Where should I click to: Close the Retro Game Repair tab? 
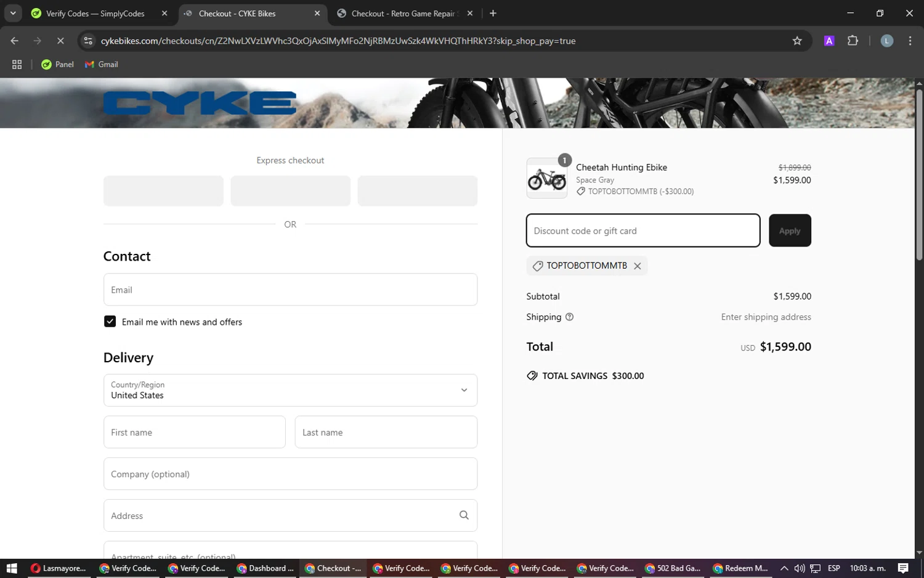point(470,14)
